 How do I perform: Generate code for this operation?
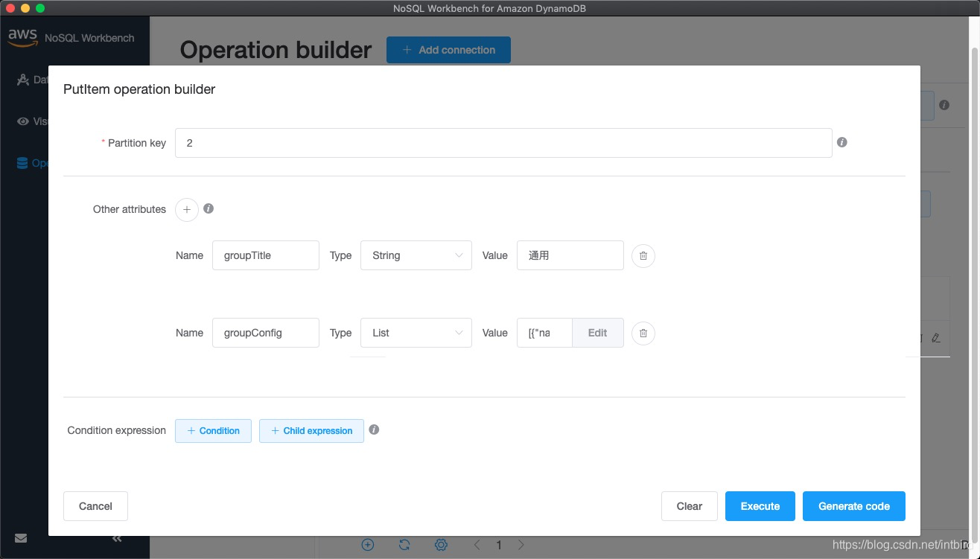[854, 506]
